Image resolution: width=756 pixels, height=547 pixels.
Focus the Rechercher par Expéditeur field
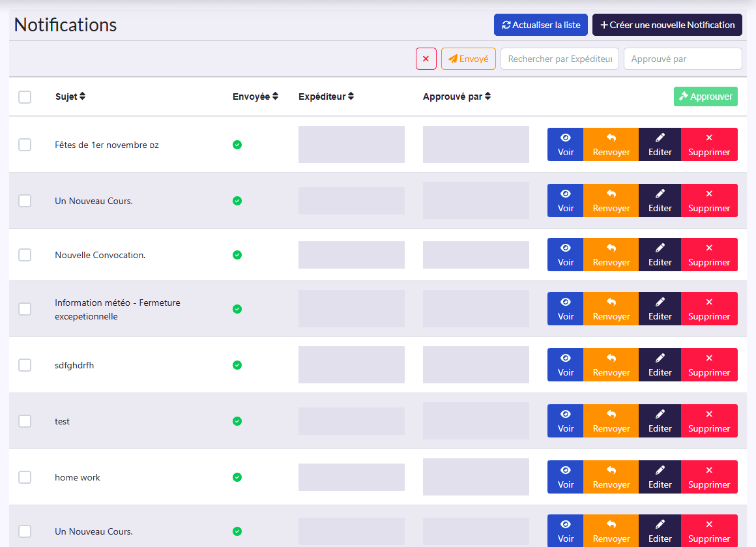pos(560,59)
